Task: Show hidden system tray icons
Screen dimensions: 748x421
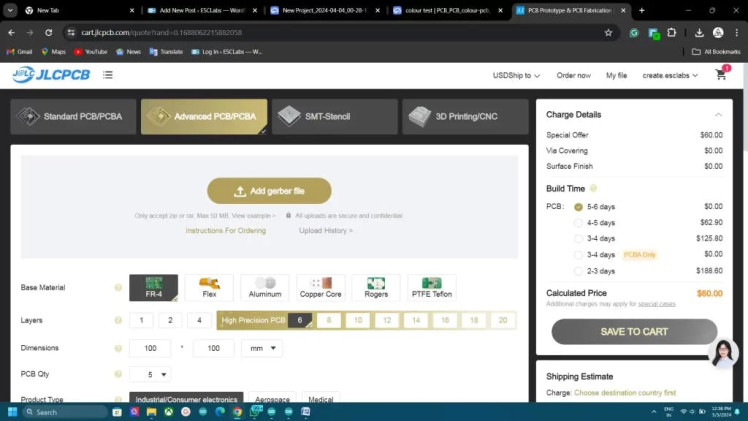Action: (654, 412)
